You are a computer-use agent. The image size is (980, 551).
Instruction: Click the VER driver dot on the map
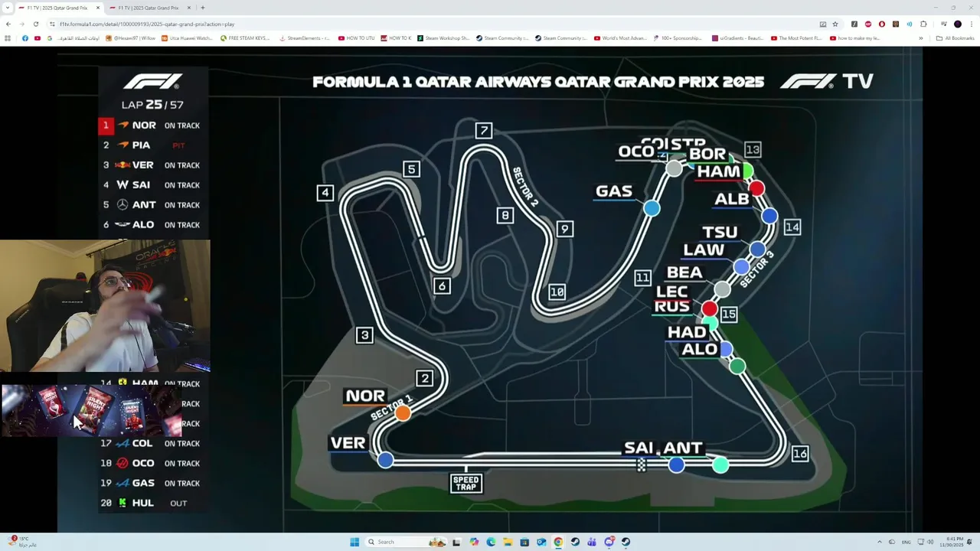385,459
